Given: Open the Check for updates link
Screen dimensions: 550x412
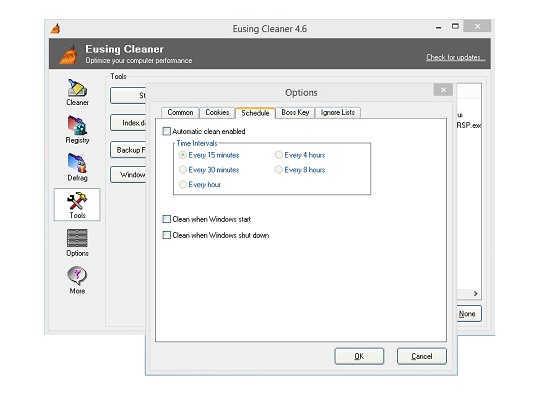Looking at the screenshot, I should (456, 57).
